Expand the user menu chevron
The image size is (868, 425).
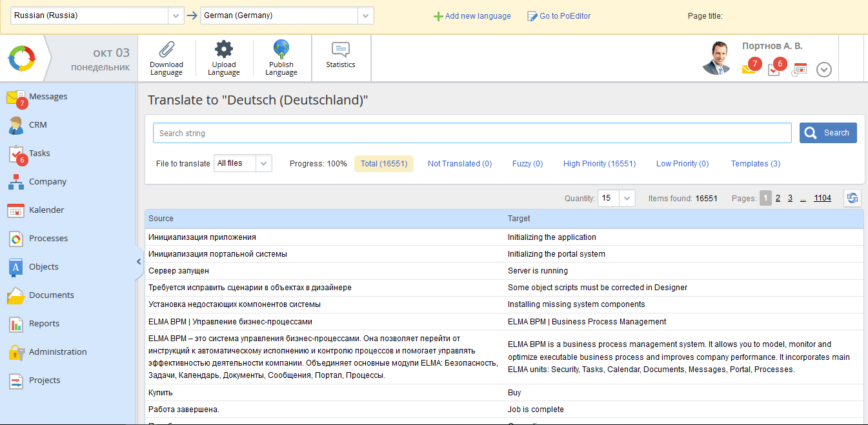tap(823, 70)
